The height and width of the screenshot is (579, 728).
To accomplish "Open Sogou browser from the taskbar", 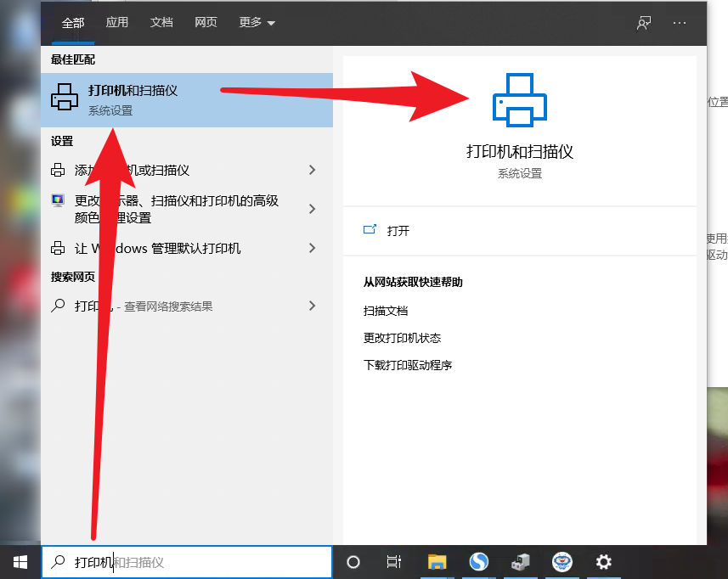I will click(x=478, y=562).
